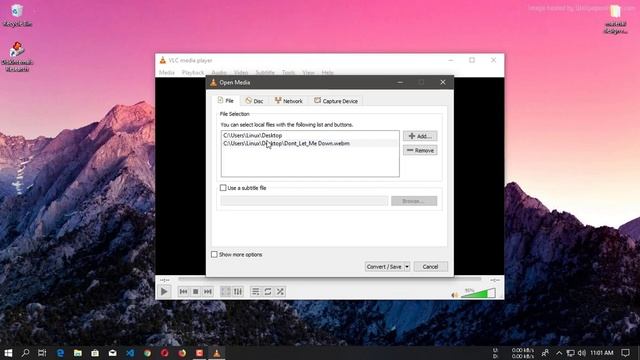Open Mail app from taskbar
Screen dimensions: 640x360
[113, 353]
